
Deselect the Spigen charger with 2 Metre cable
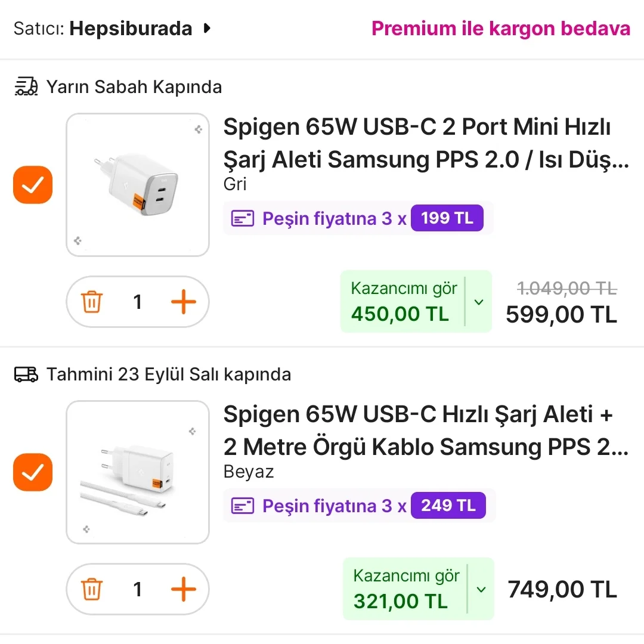[33, 472]
